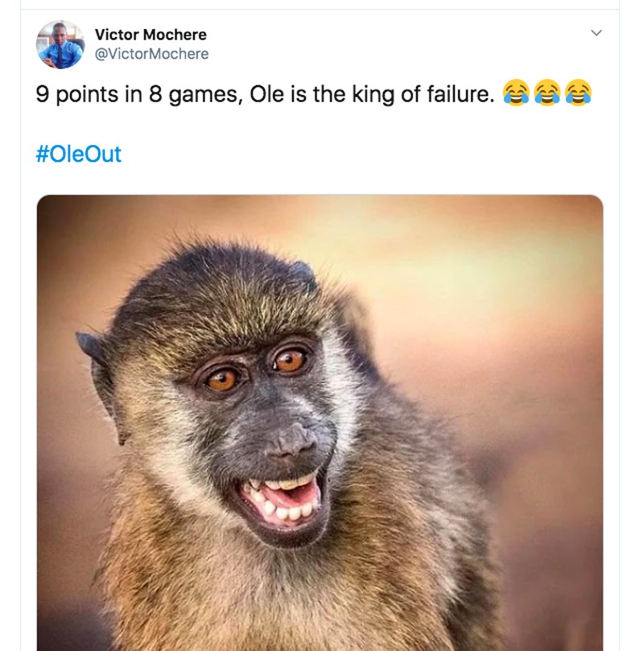Open the laughing monkey photo
Screen dimensions: 644x651
(320, 422)
